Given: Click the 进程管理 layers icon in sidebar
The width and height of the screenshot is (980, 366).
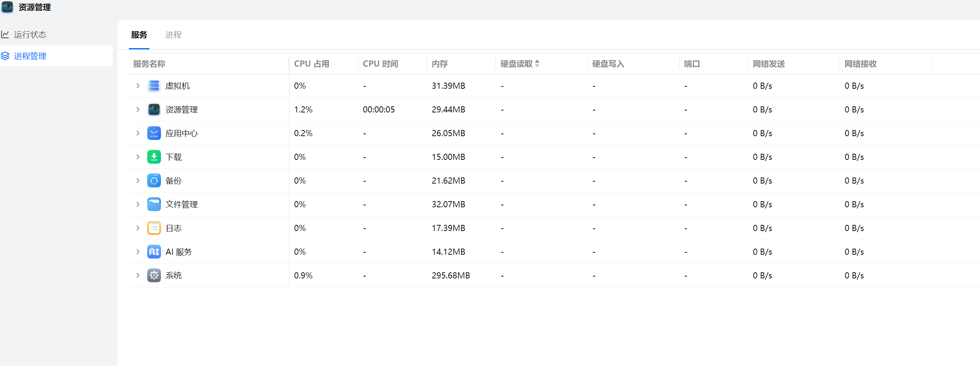Looking at the screenshot, I should point(5,56).
